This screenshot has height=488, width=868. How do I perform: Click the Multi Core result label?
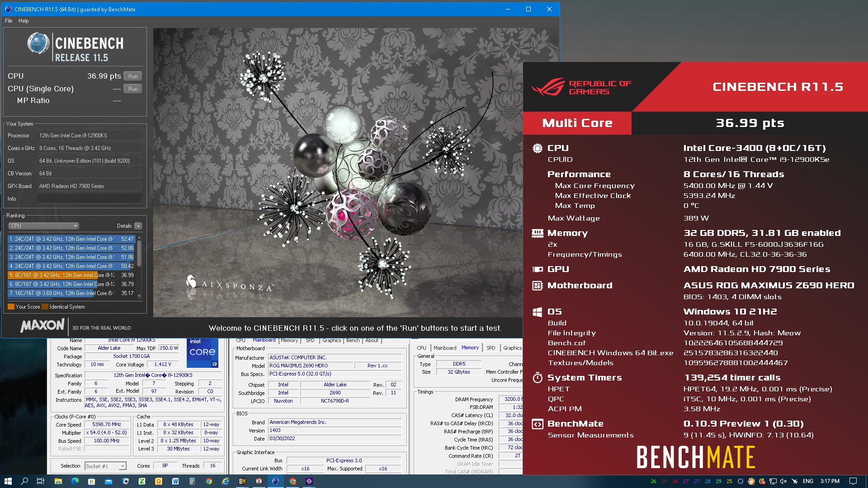pos(577,123)
